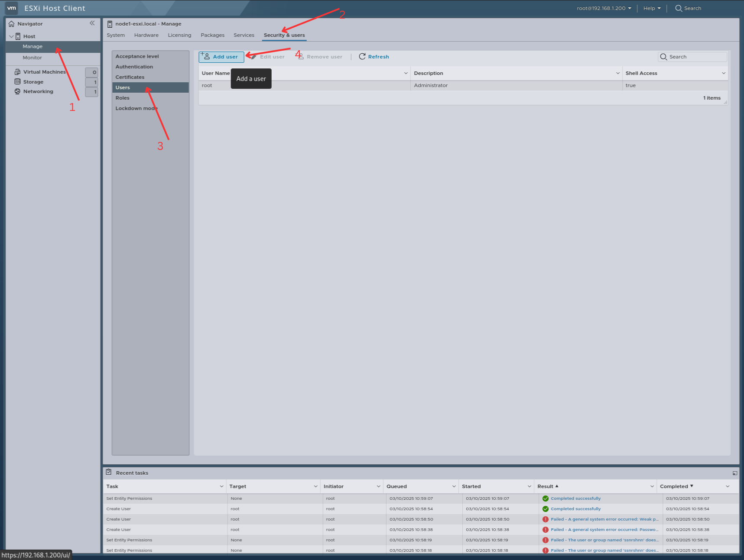Switch to the System tab
This screenshot has height=560, width=744.
click(116, 35)
